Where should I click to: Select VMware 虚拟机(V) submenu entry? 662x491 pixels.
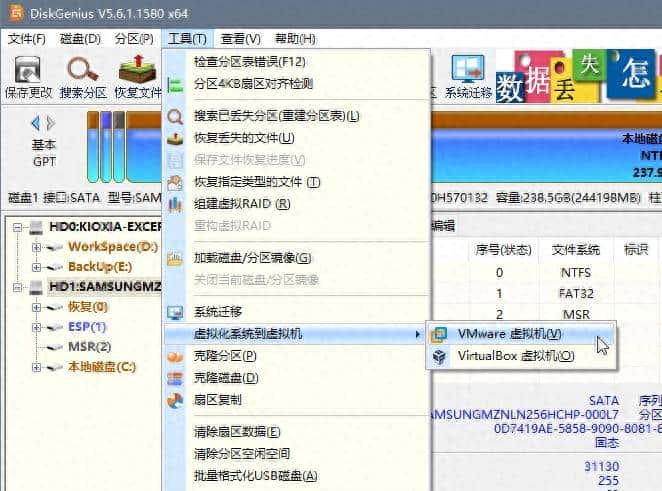point(521,334)
